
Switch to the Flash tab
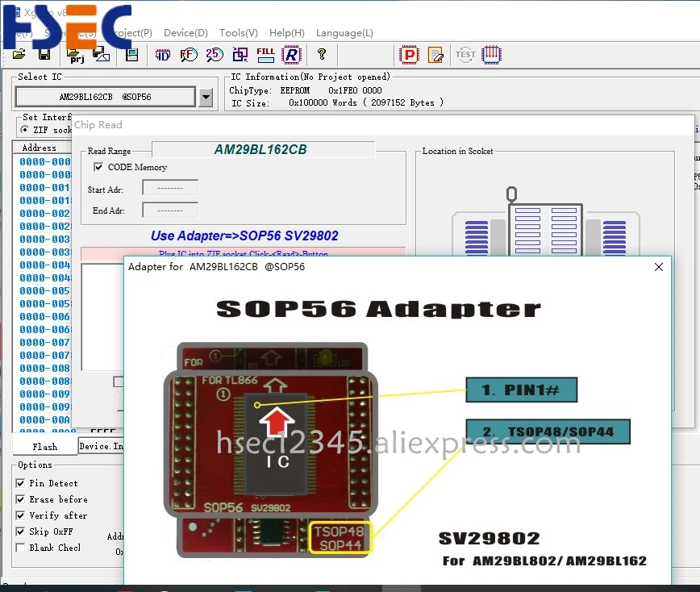[x=44, y=447]
